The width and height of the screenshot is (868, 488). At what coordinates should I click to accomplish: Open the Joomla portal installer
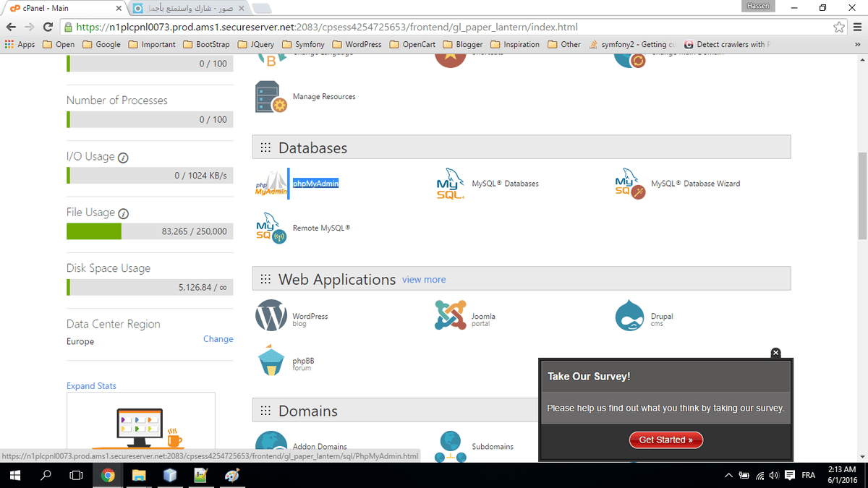tap(482, 315)
